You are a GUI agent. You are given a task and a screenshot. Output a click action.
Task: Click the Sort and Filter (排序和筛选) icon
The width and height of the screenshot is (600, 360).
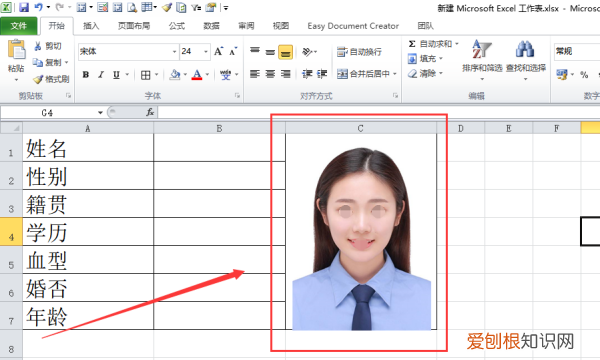[481, 50]
